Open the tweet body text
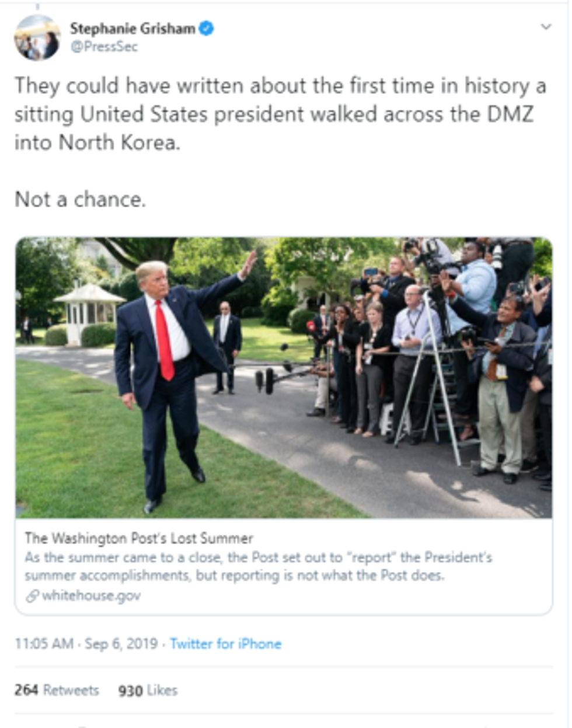 pyautogui.click(x=280, y=142)
